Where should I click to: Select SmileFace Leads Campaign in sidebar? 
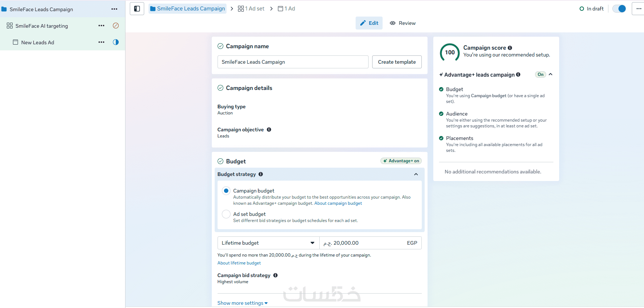coord(41,9)
